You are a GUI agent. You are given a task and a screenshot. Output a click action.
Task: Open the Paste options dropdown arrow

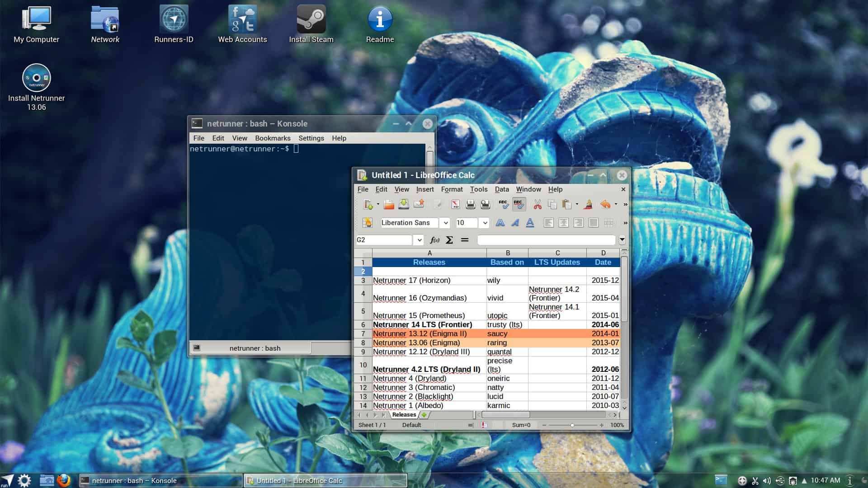[577, 205]
